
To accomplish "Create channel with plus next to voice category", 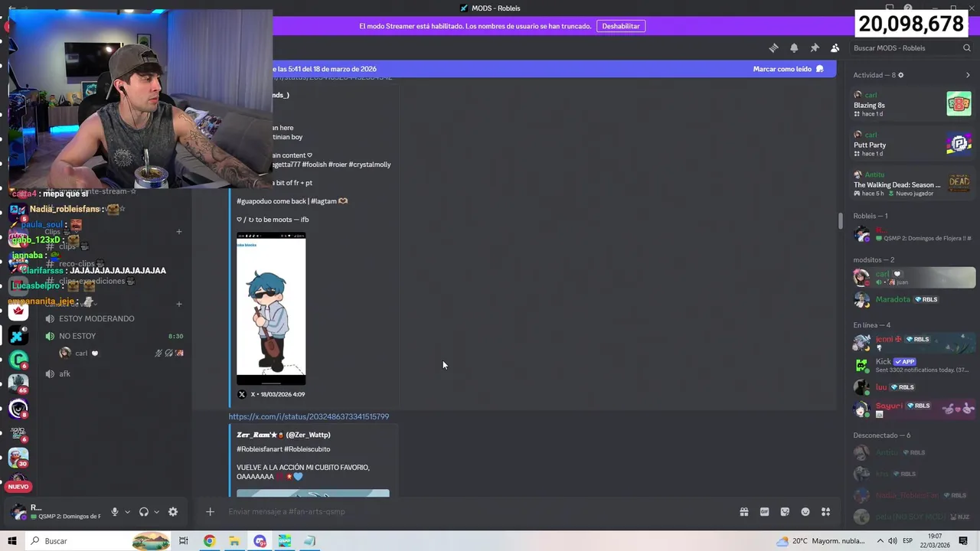I will click(x=179, y=304).
